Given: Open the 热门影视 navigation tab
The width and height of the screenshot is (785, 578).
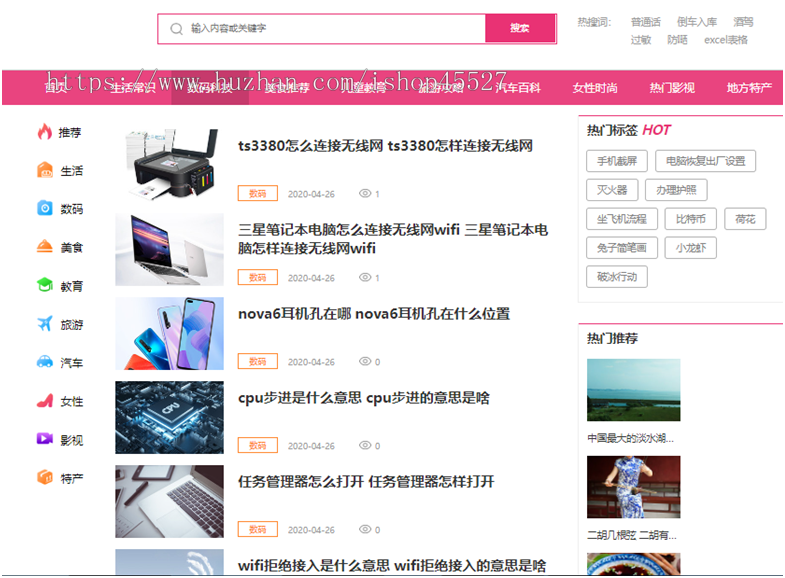Looking at the screenshot, I should 672,88.
